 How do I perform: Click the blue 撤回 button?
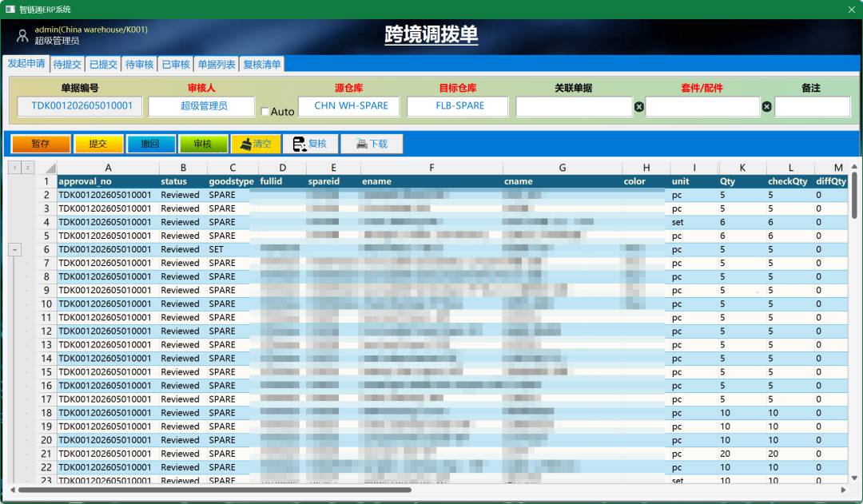click(x=150, y=144)
